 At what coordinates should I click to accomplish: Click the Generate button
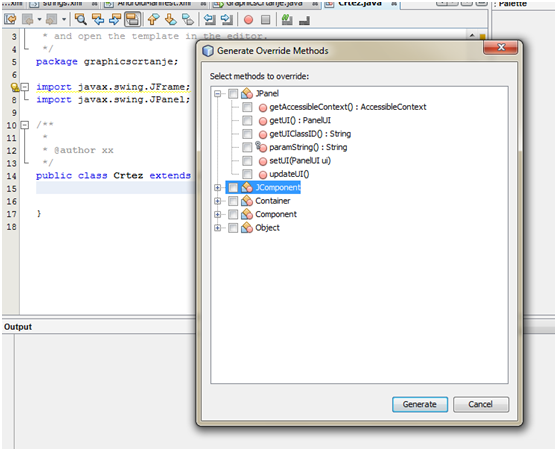point(420,404)
